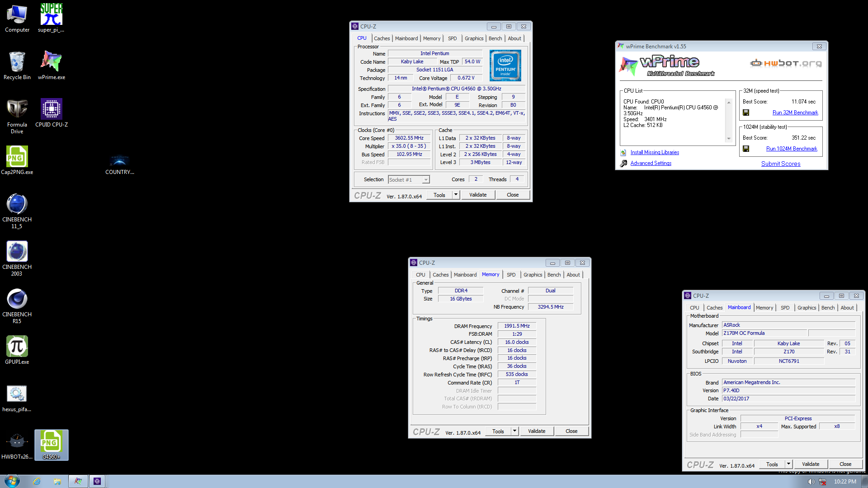868x488 pixels.
Task: Open Formula Drive desktop icon
Action: click(17, 117)
